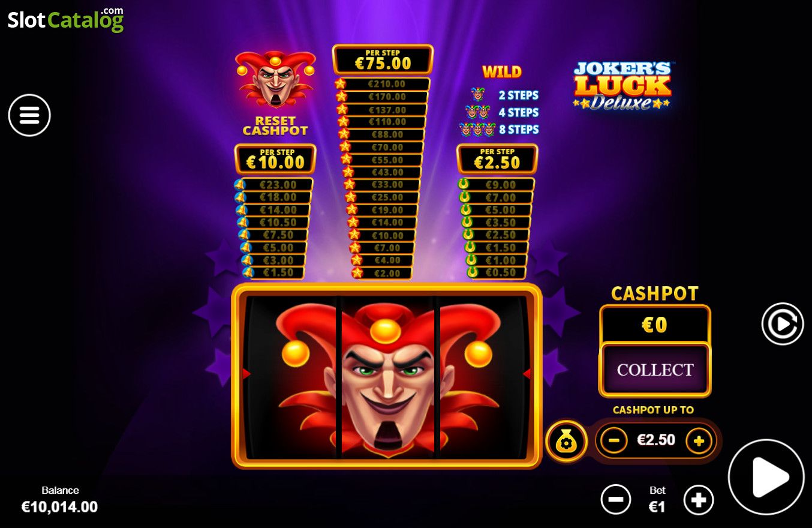Click the money bag cashpot icon
Image resolution: width=812 pixels, height=528 pixels.
566,442
